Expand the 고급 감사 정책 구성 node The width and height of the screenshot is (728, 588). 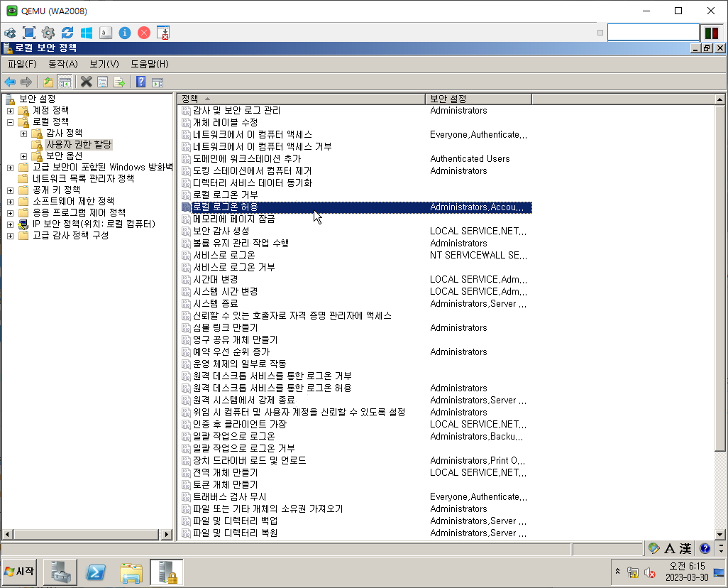10,236
